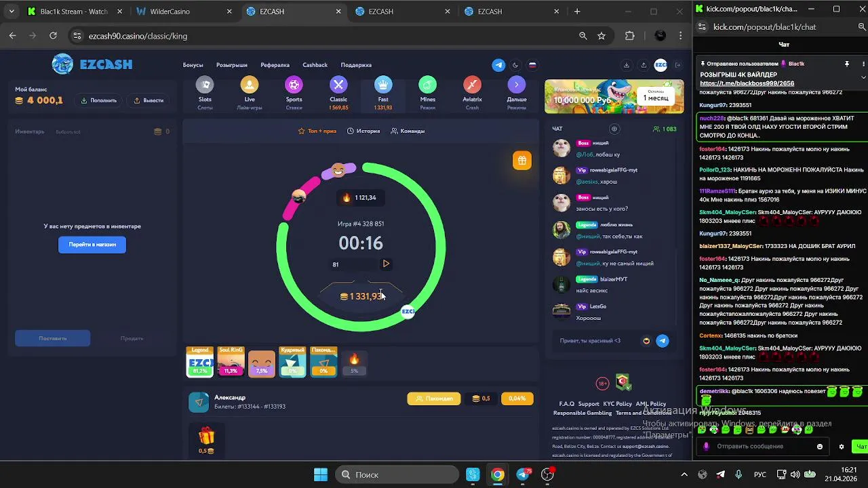This screenshot has height=488, width=868.
Task: Select the fire bonus card 5%
Action: click(x=354, y=363)
